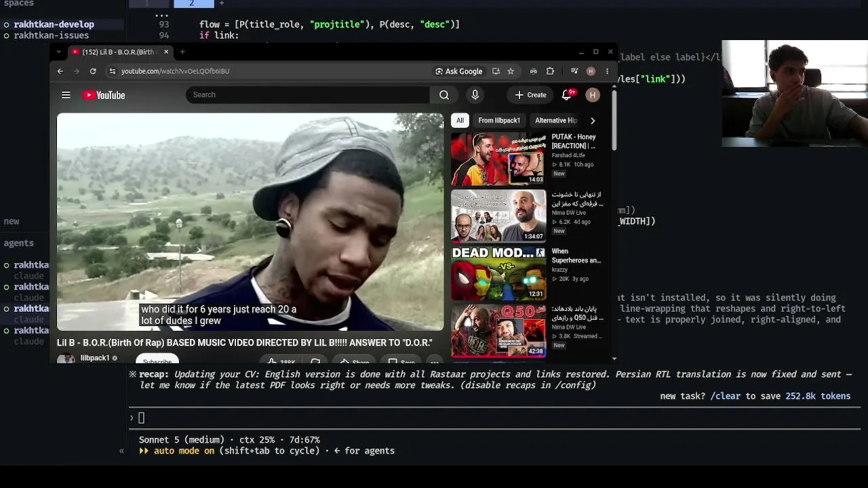Go back in the browser history
The width and height of the screenshot is (868, 488).
tap(60, 71)
